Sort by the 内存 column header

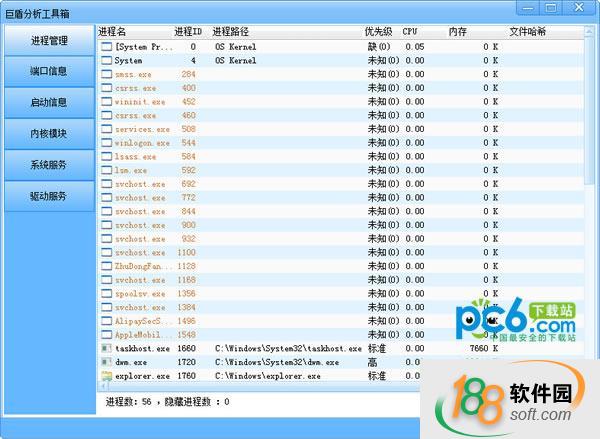click(458, 32)
